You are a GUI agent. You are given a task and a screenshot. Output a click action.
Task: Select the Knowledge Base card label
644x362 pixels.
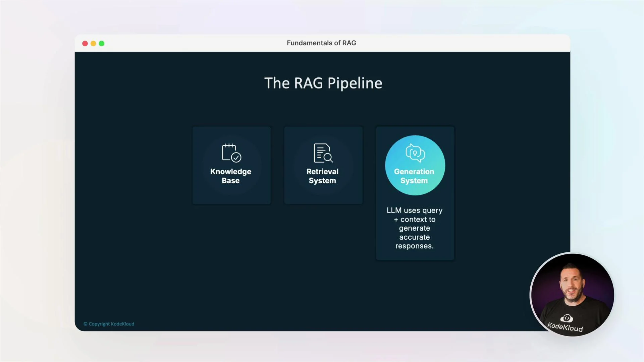231,176
